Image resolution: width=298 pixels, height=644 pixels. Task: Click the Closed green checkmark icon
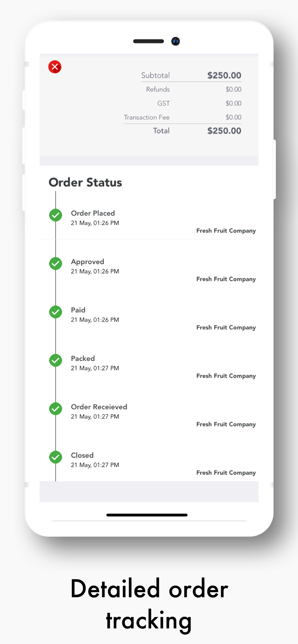55,457
